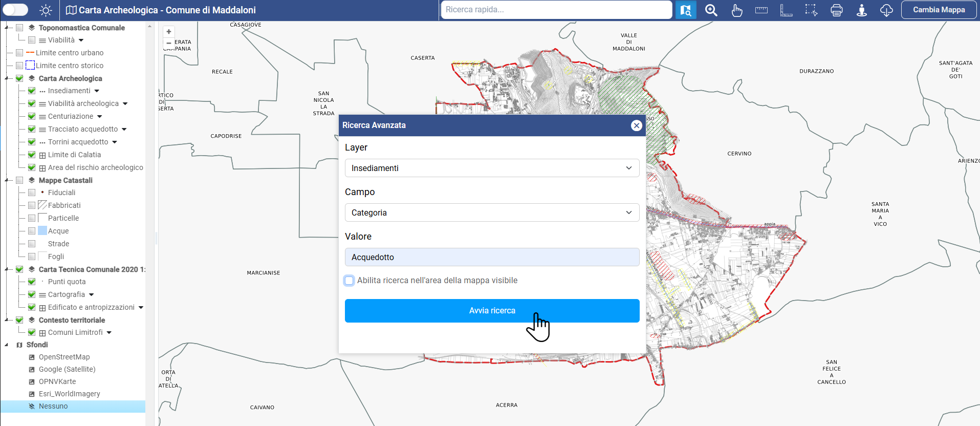Choose the rectangle selection tool

pos(811,10)
